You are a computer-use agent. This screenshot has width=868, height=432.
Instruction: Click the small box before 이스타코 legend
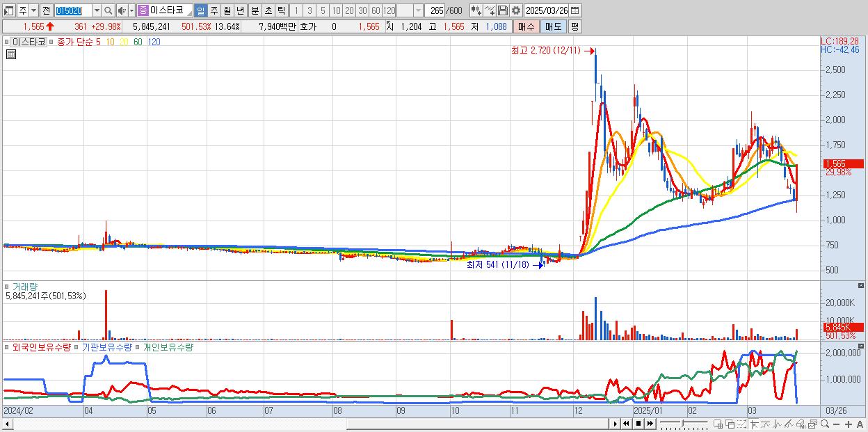[x=7, y=42]
